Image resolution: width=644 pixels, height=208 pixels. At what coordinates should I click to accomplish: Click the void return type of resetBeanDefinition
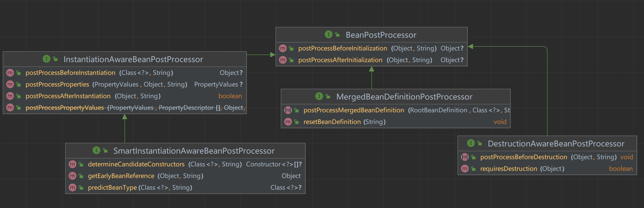tap(500, 122)
